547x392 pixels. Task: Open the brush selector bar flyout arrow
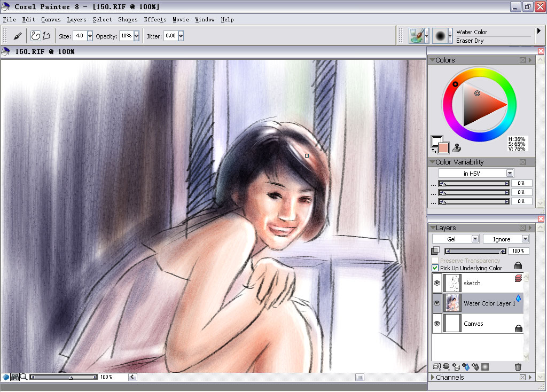click(538, 30)
